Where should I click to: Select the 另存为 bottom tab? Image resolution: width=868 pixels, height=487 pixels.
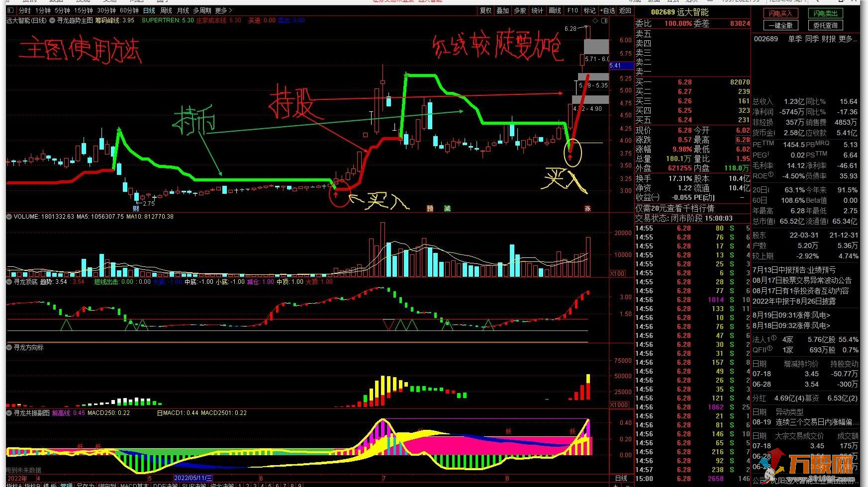pyautogui.click(x=85, y=486)
